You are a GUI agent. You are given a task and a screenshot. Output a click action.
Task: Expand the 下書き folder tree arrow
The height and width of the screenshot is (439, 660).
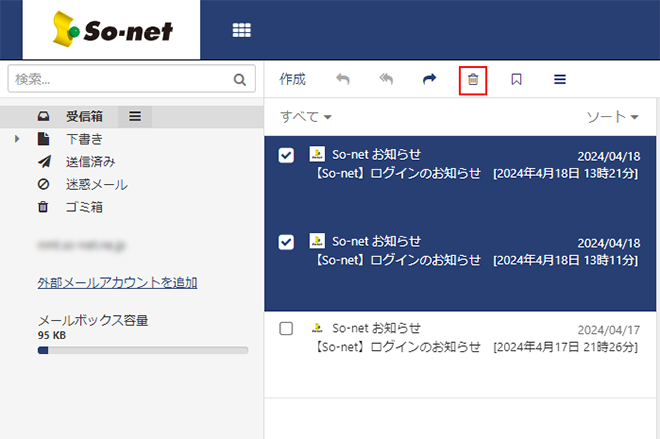(18, 139)
